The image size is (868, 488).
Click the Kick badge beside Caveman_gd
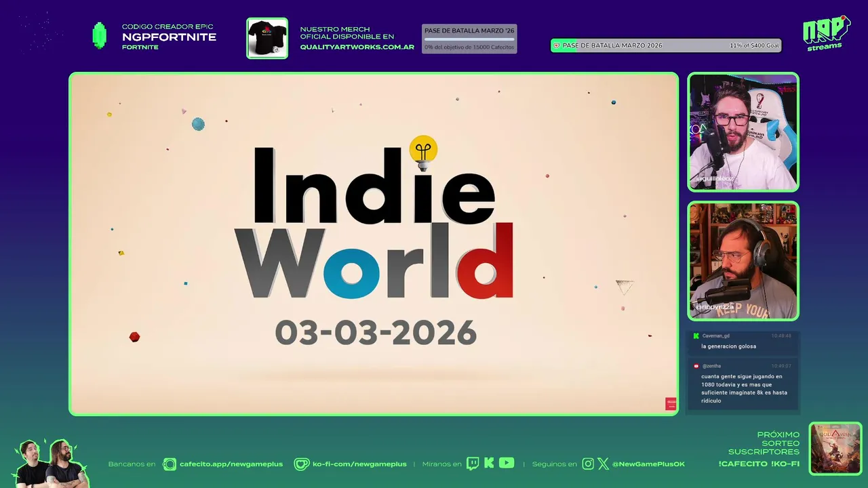696,335
